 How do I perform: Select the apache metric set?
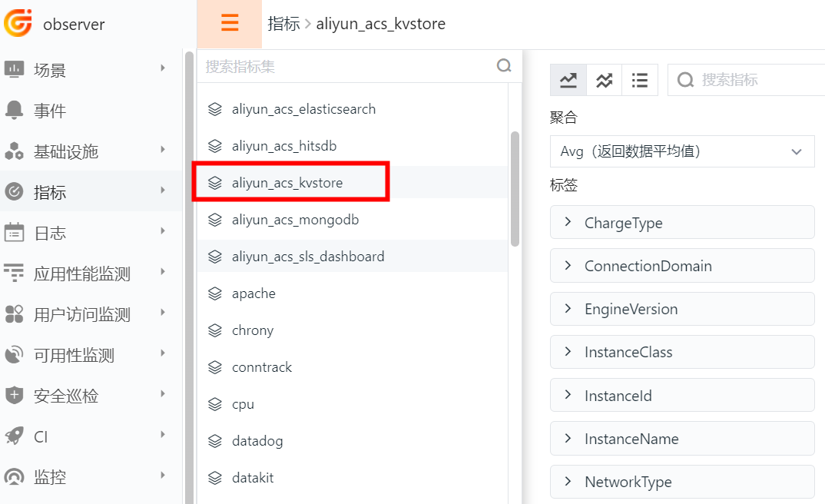pyautogui.click(x=353, y=293)
